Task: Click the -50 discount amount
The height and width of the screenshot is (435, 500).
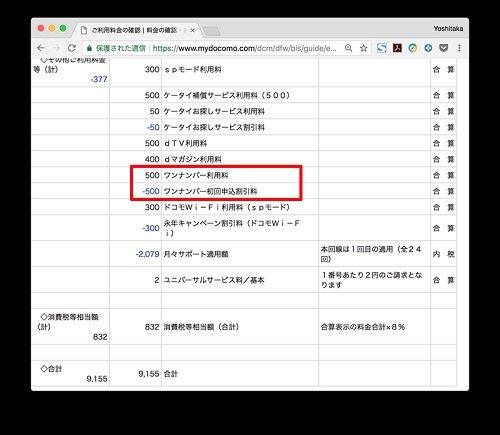Action: [153, 127]
